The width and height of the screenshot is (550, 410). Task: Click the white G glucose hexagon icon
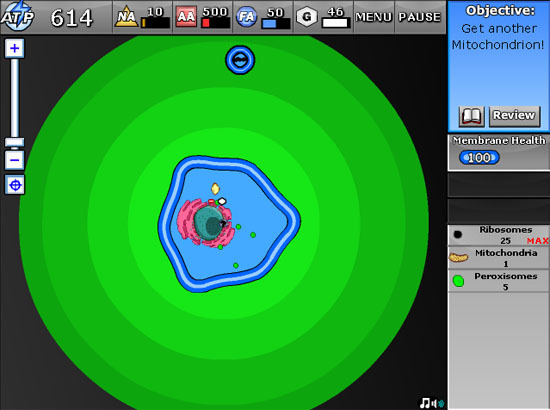click(307, 16)
